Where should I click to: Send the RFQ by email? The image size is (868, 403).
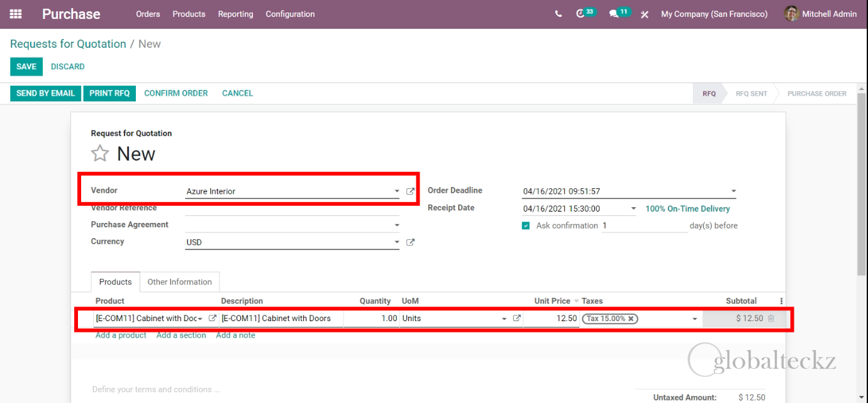click(45, 93)
